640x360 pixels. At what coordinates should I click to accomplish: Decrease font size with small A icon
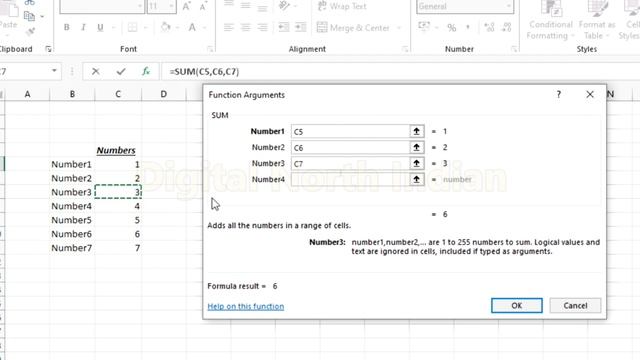point(203,7)
